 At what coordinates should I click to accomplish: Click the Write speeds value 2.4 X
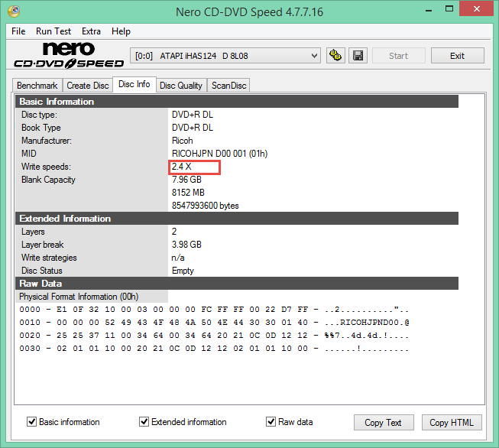click(181, 167)
